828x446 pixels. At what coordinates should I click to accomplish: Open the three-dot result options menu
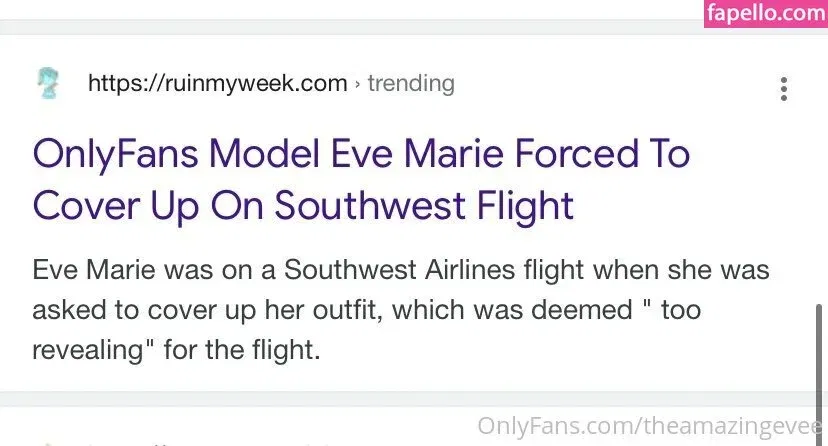click(784, 89)
